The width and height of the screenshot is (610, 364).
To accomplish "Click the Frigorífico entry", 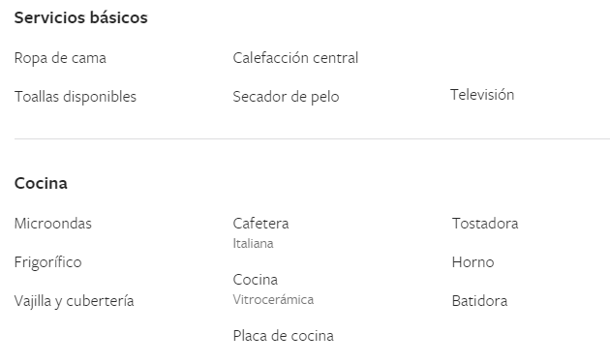I will 47,262.
